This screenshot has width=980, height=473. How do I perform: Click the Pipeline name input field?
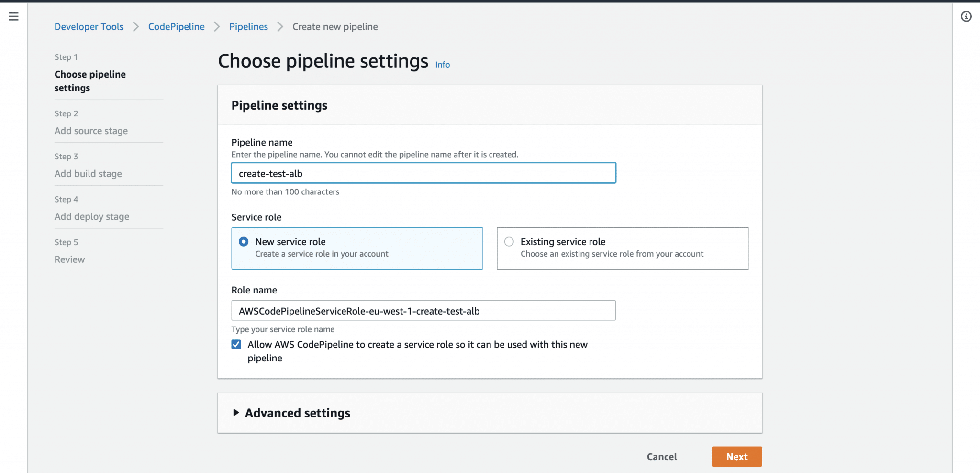423,173
